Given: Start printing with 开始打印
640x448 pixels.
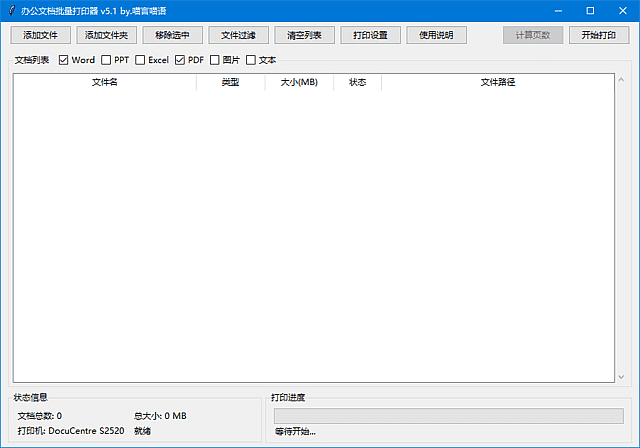Looking at the screenshot, I should pos(599,35).
